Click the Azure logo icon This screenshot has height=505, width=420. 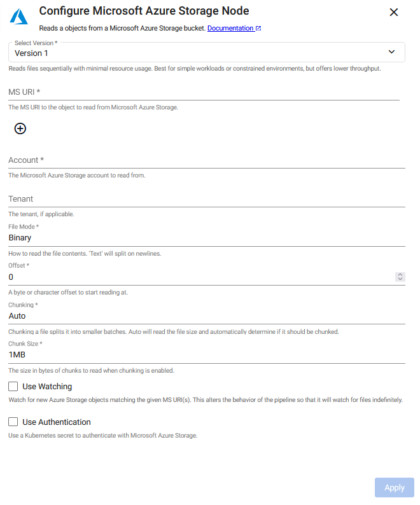coord(19,16)
